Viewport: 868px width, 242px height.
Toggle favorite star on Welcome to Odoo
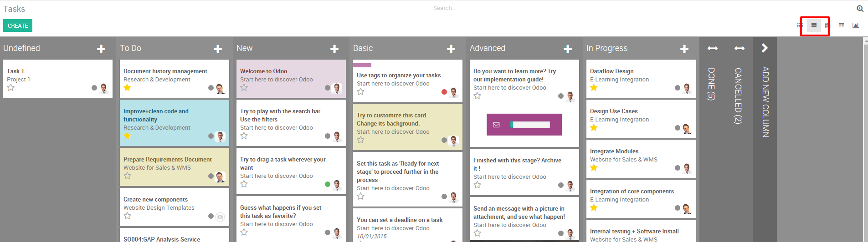pyautogui.click(x=244, y=87)
